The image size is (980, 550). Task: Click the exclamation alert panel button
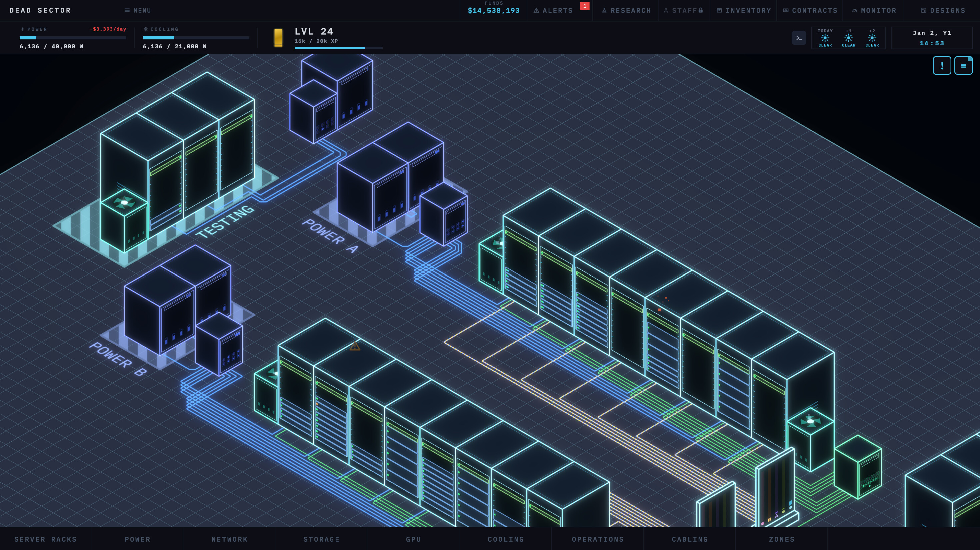click(942, 65)
